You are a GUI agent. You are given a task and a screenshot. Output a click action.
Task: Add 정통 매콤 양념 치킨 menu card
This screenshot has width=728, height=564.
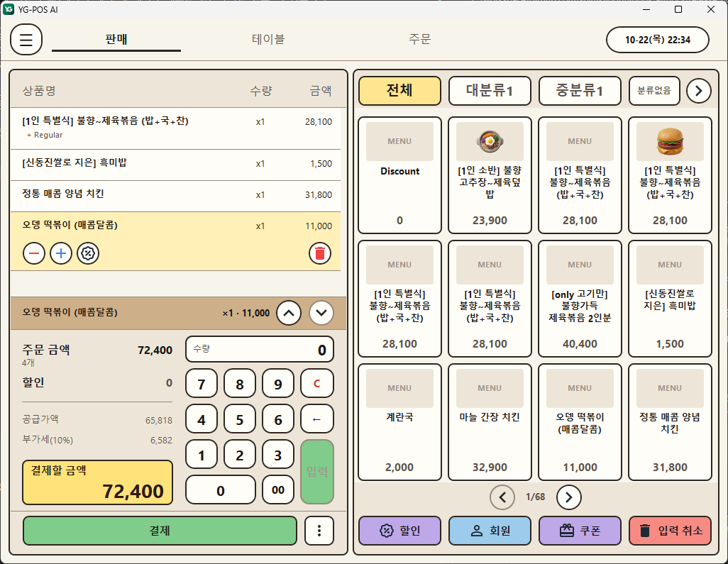pyautogui.click(x=670, y=422)
